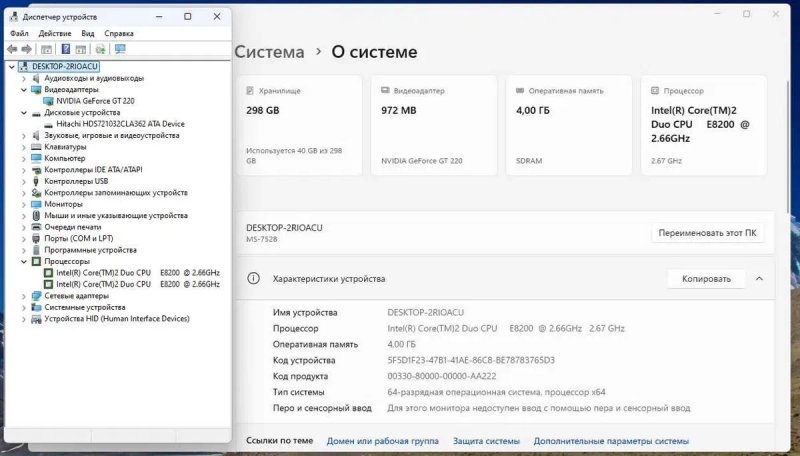
Task: Collapse the Характеристики устройства section chevron
Action: pyautogui.click(x=759, y=278)
